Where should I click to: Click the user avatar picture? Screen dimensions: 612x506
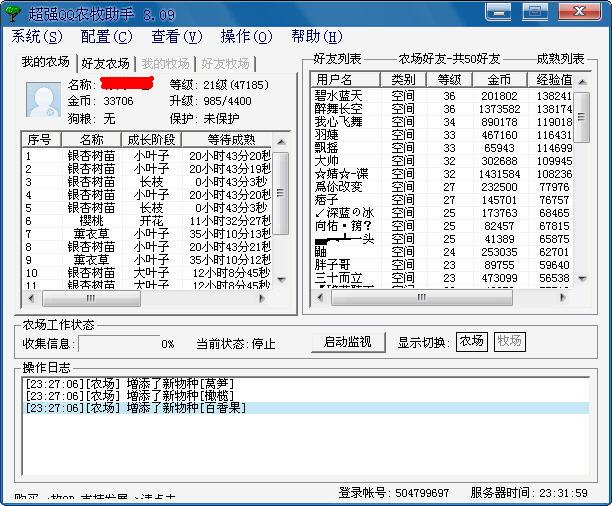click(x=43, y=100)
